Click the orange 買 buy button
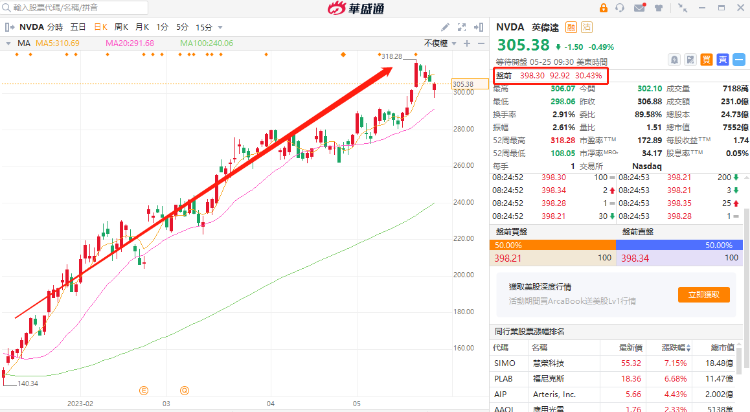Viewport: 750px width, 412px height. [x=706, y=60]
